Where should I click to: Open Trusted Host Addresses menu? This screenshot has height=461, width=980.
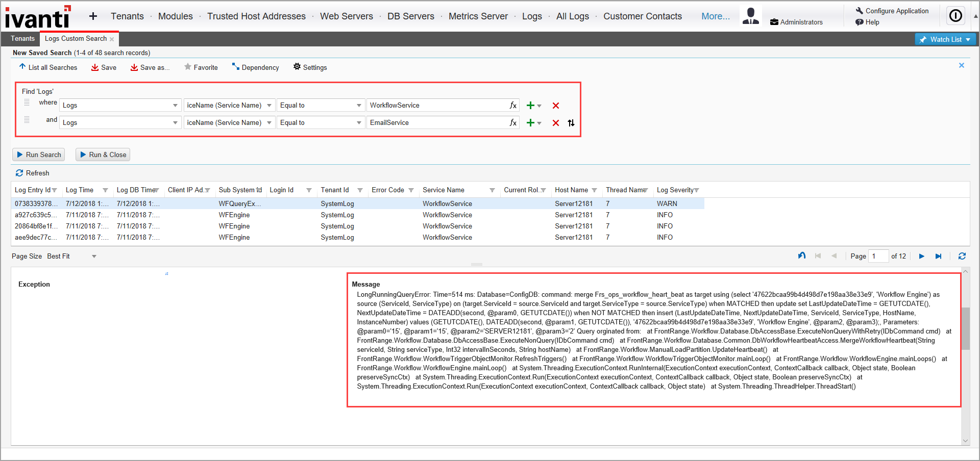pos(256,16)
